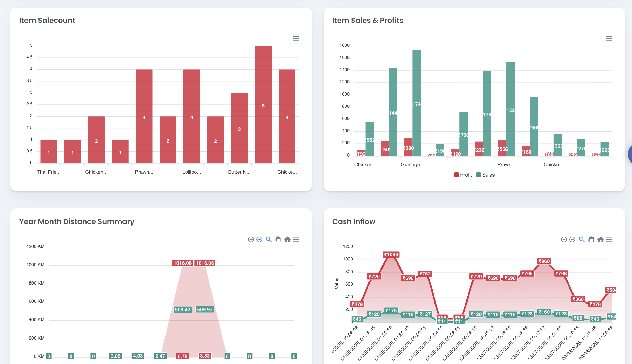632x364 pixels.
Task: Toggle the Sales series in the legend
Action: click(x=488, y=175)
